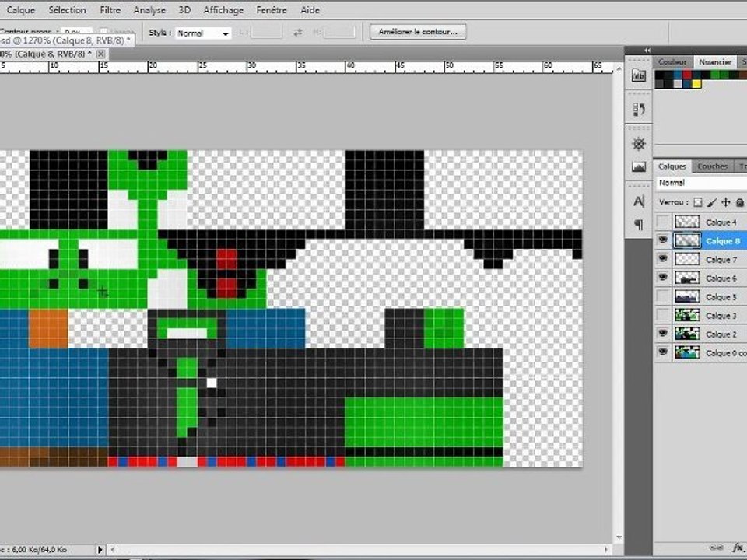Hide the Calque 6 layer
The width and height of the screenshot is (747, 560).
coord(663,278)
